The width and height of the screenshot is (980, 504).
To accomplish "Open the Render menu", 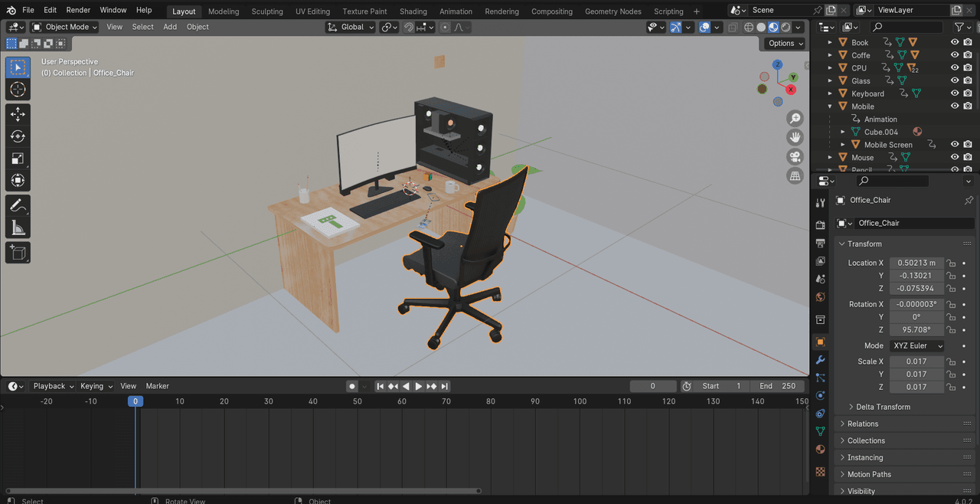I will pos(78,10).
